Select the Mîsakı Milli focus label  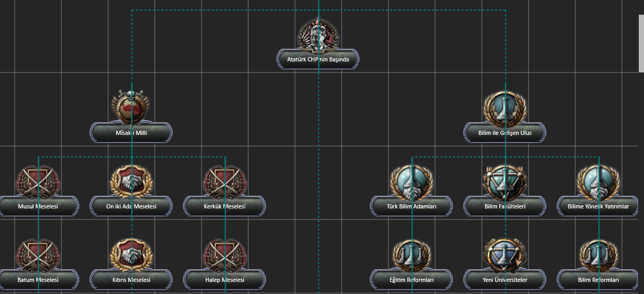(131, 133)
